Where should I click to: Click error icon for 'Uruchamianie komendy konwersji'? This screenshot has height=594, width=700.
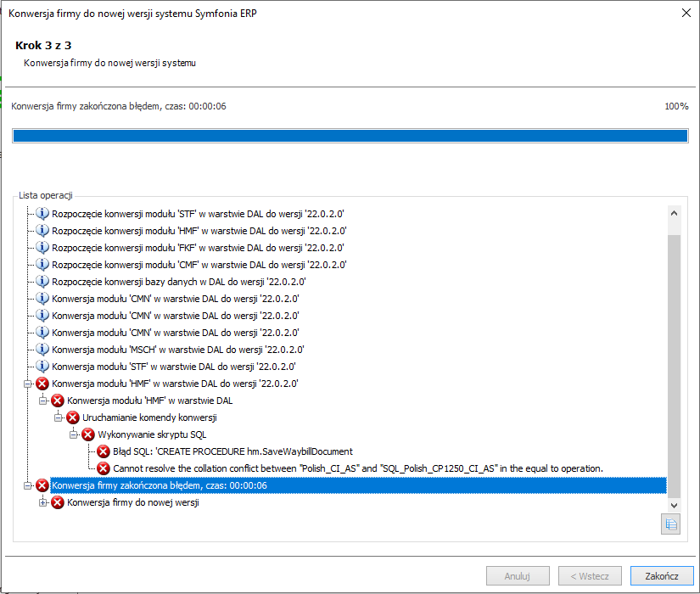point(73,417)
